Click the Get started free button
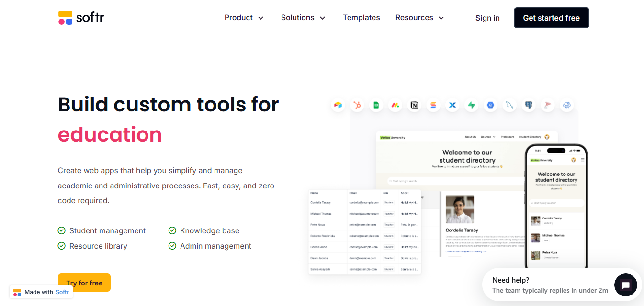The image size is (644, 306). [552, 18]
